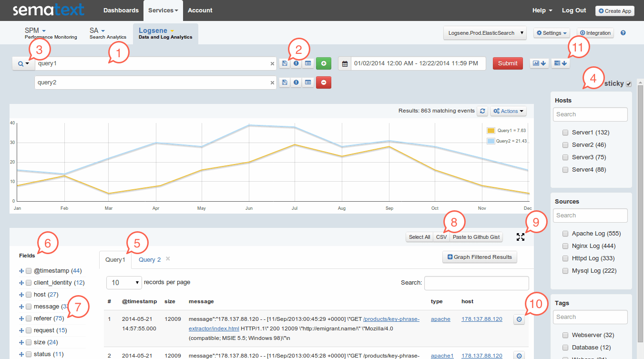Expand the Help dropdown

coord(542,10)
